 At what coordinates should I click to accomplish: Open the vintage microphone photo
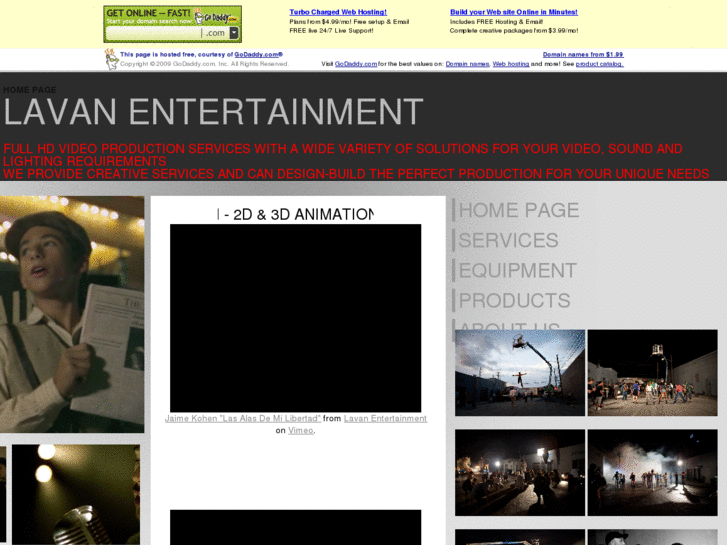[76, 494]
